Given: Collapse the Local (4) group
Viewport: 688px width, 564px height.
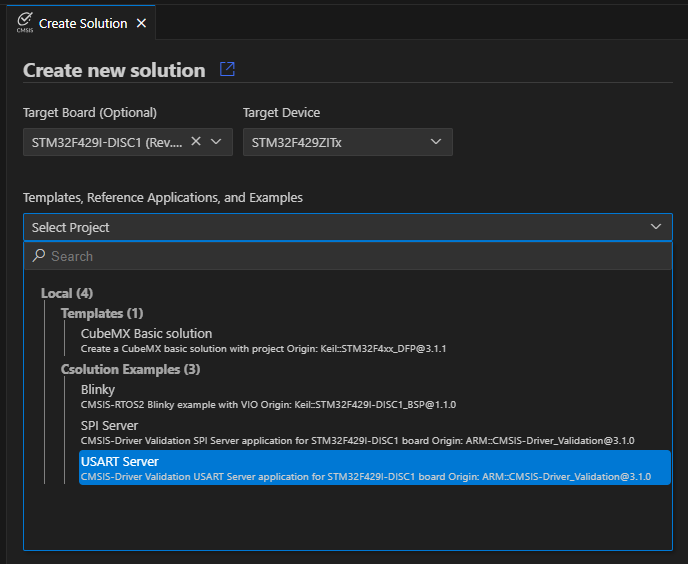Looking at the screenshot, I should coord(67,293).
